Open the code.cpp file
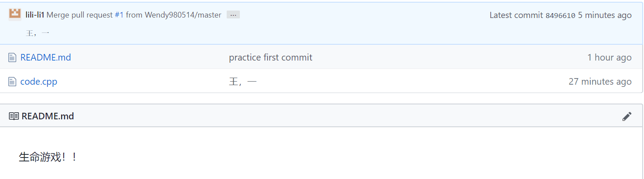Image resolution: width=644 pixels, height=179 pixels. point(39,82)
